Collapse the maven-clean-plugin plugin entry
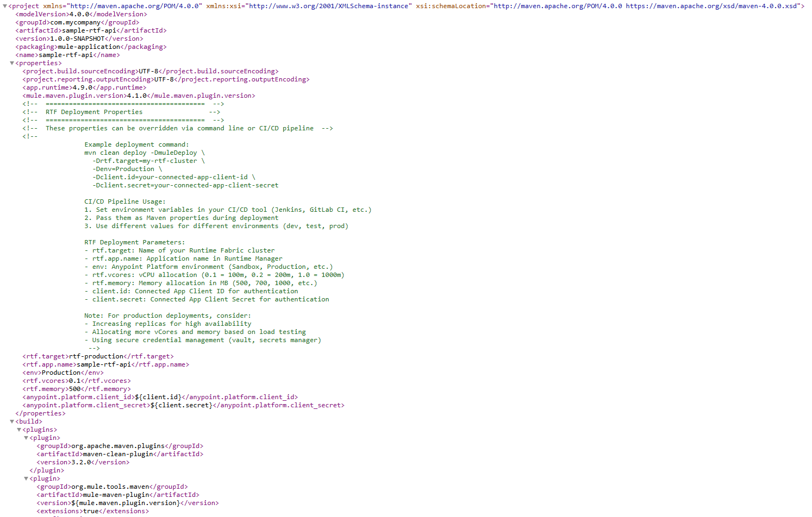This screenshot has width=812, height=517. tap(26, 437)
